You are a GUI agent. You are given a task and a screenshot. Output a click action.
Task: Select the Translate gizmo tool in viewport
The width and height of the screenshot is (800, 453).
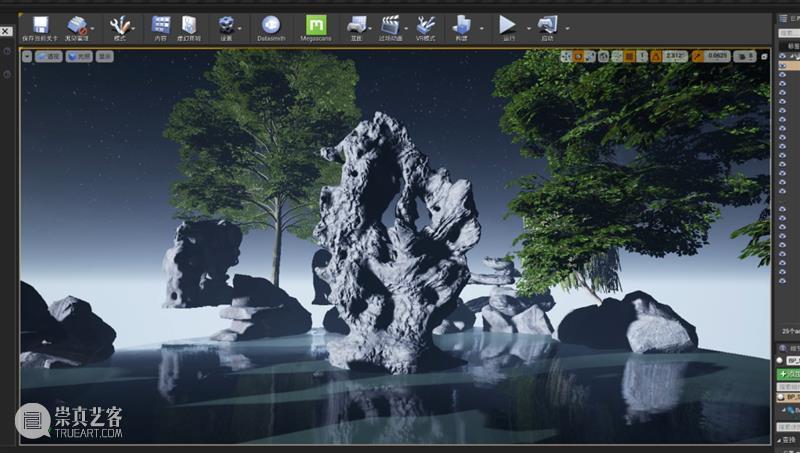[565, 56]
